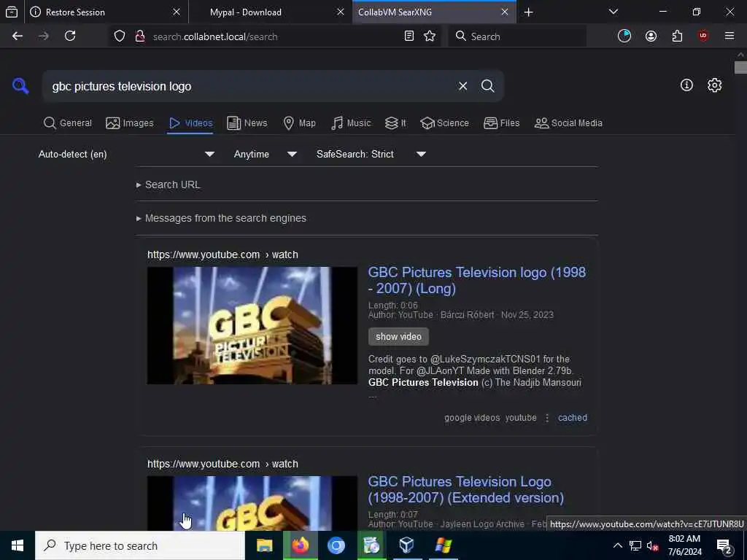Bookmark this page with star
The height and width of the screenshot is (560, 747).
pyautogui.click(x=429, y=36)
